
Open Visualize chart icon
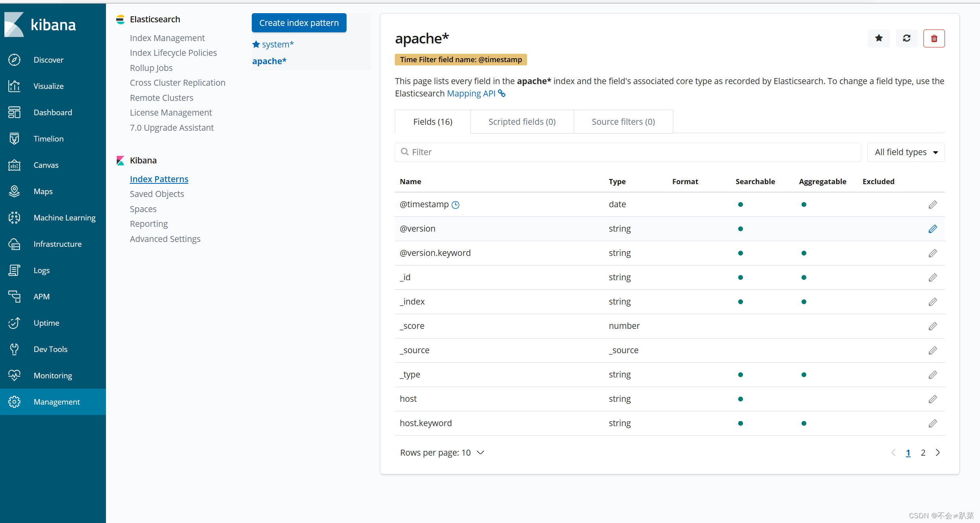tap(14, 86)
